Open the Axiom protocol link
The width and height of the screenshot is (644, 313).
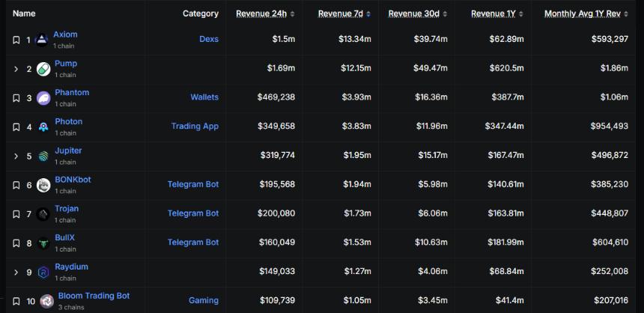[x=65, y=34]
